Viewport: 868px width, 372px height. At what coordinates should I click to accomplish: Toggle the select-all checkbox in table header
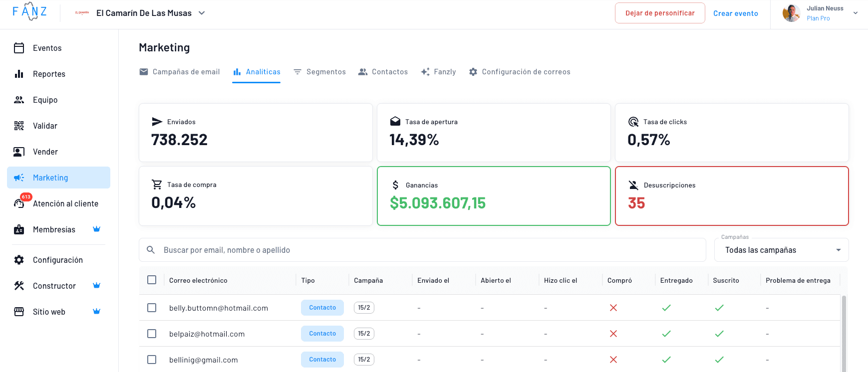coord(152,280)
